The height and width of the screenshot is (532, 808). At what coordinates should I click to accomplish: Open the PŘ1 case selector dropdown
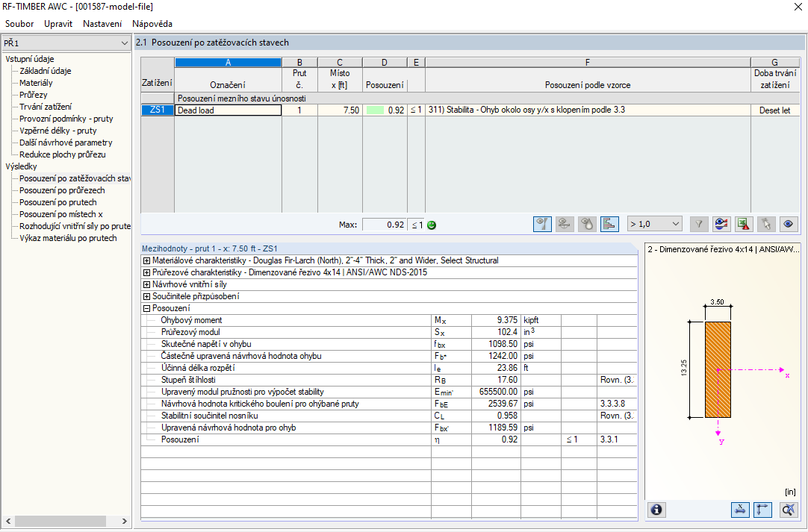[66, 43]
